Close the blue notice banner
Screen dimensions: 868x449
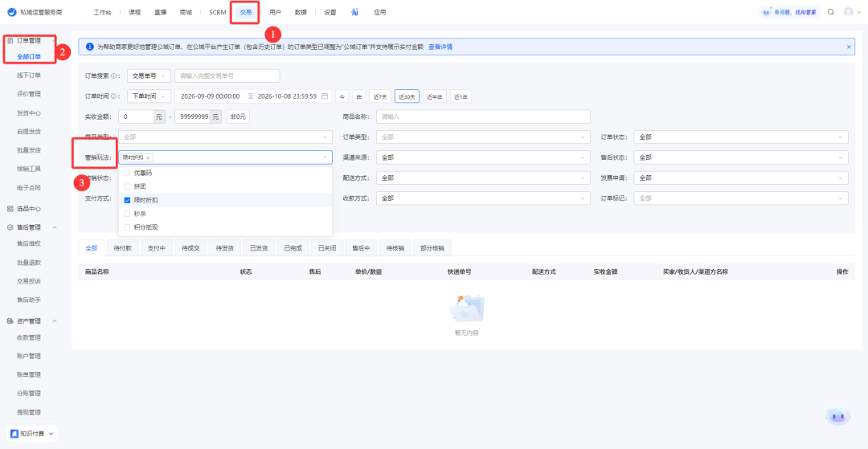[849, 47]
